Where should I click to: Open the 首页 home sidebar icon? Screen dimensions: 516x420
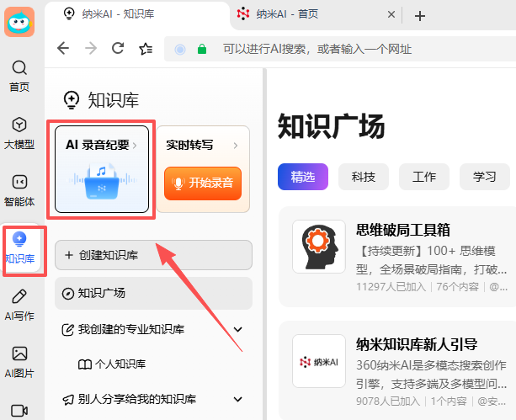(x=19, y=74)
